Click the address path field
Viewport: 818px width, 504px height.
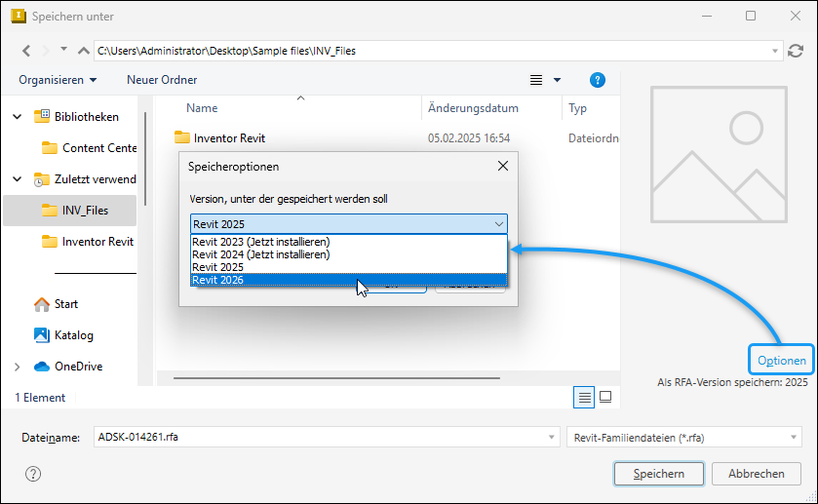click(x=438, y=51)
